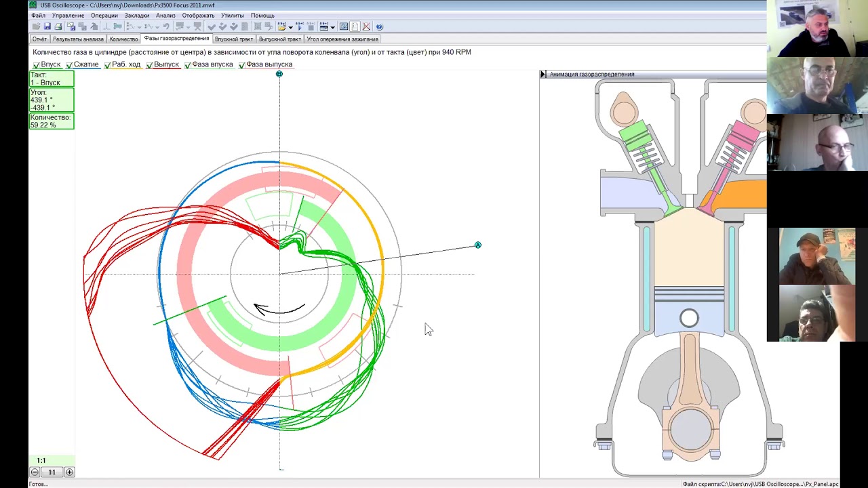Screen dimensions: 868x488
Task: Open the Отображать menu
Action: [x=198, y=16]
